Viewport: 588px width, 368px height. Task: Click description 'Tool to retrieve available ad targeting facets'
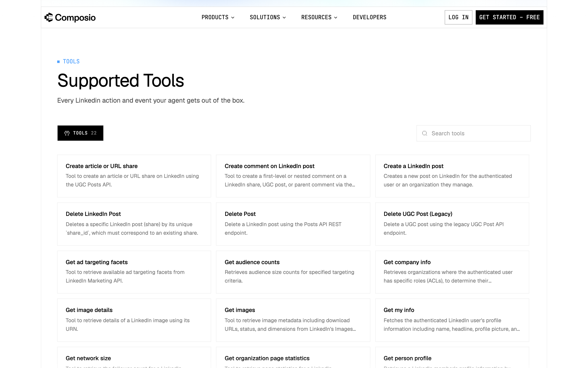(x=125, y=276)
